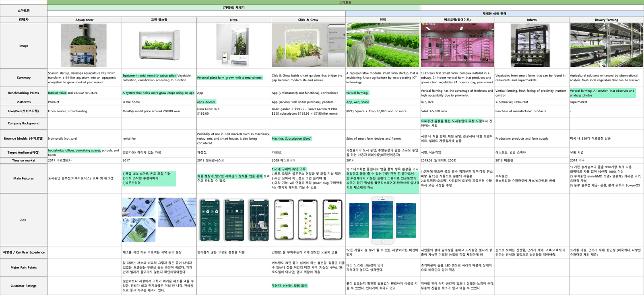The width and height of the screenshot is (644, 295).
Task: Click the 'Non-profit (not sure)' cell
Action: pos(85,138)
